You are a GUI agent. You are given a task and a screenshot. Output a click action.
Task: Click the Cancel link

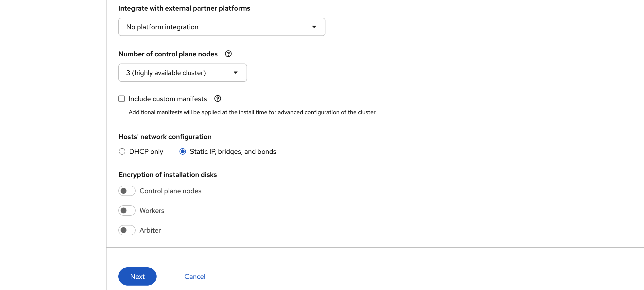(x=195, y=276)
